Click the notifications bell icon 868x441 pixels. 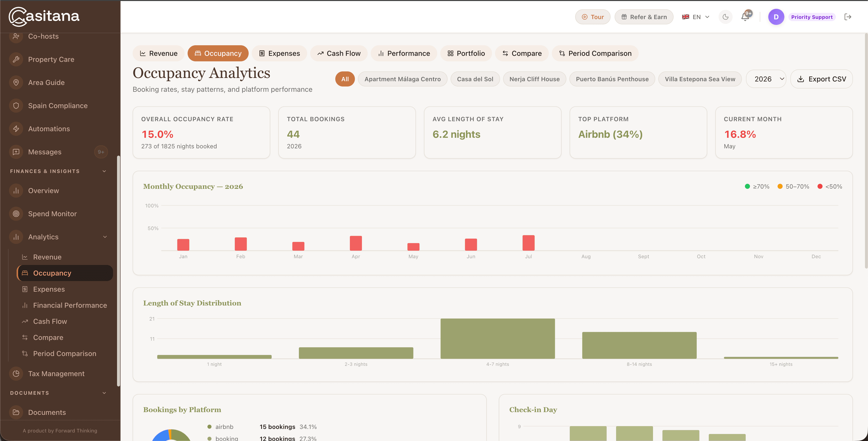click(x=745, y=17)
